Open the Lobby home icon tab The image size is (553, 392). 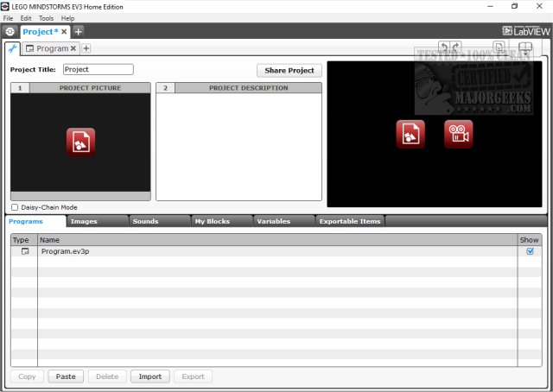coord(10,32)
